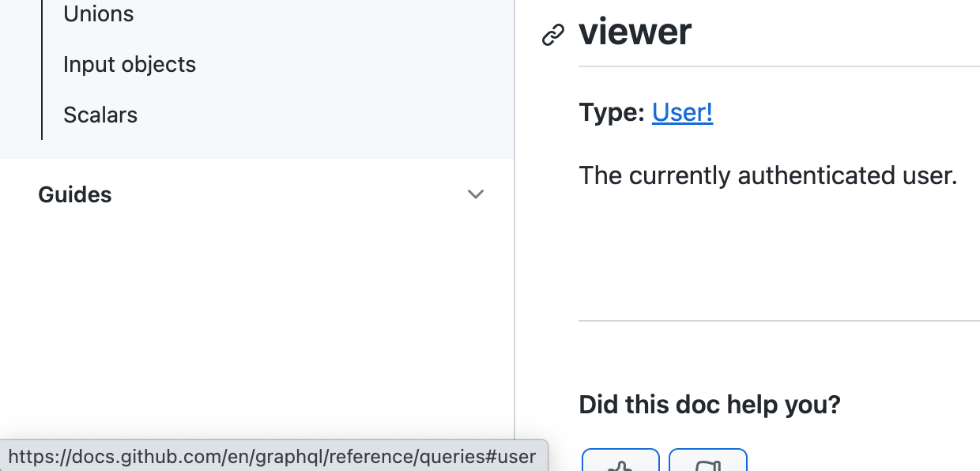The height and width of the screenshot is (471, 980).
Task: Click the thumbs down feedback button
Action: tap(708, 460)
